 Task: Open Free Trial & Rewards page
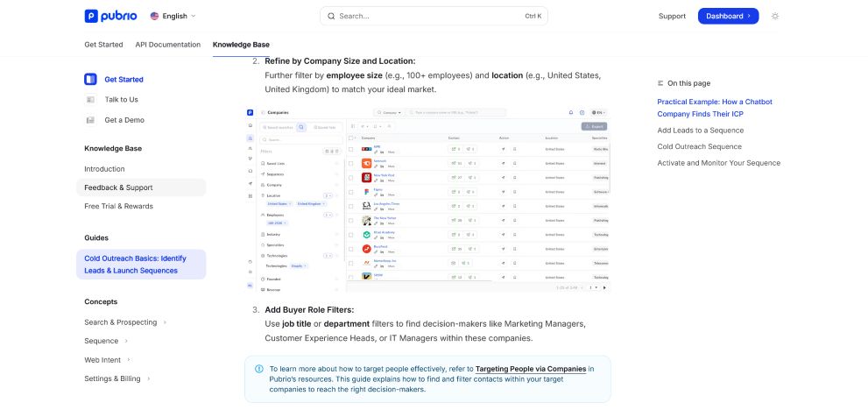pos(118,206)
